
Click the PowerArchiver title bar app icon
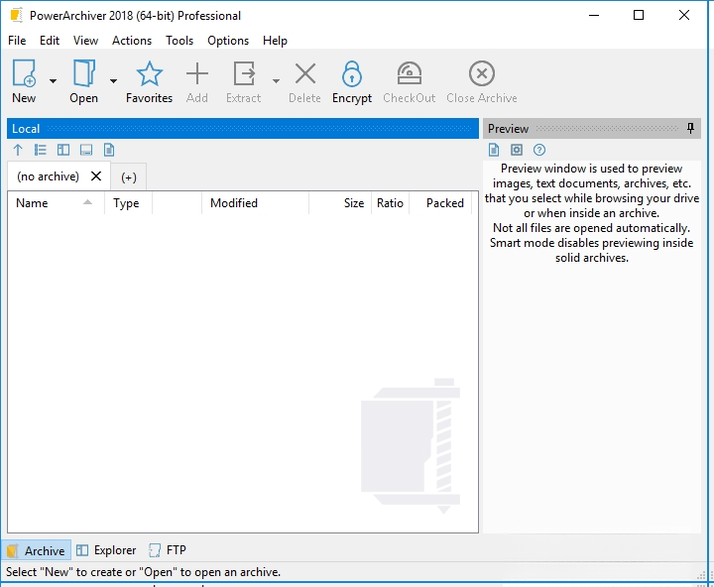(x=16, y=15)
